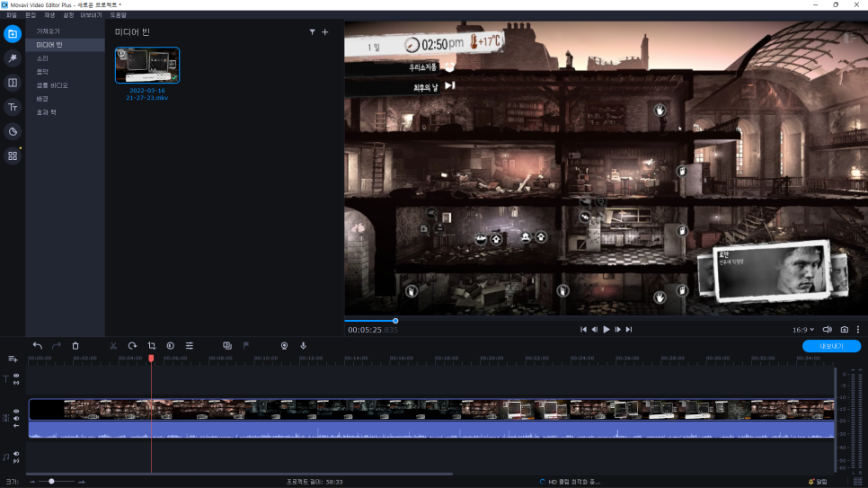Open the 16:9 aspect ratio dropdown
The width and height of the screenshot is (868, 488).
[802, 330]
